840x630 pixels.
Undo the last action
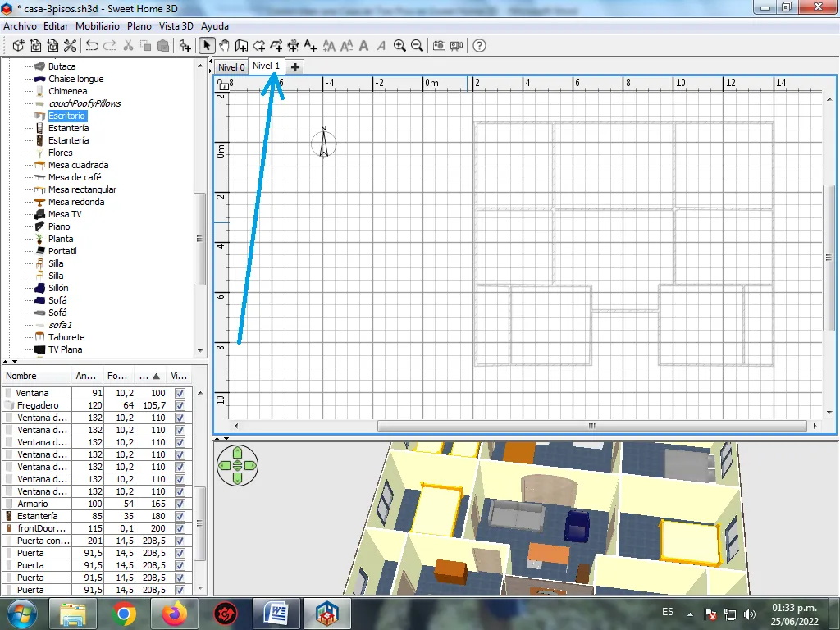[92, 46]
